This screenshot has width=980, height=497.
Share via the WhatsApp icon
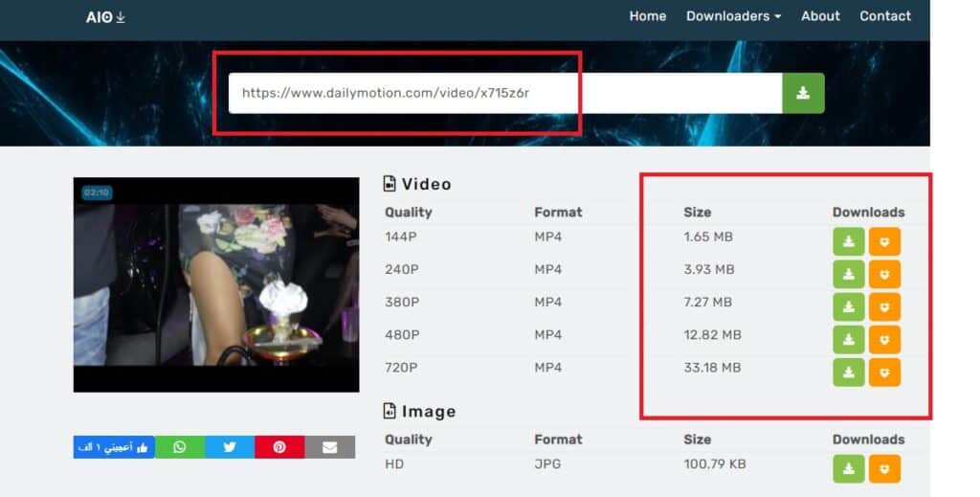click(x=180, y=447)
